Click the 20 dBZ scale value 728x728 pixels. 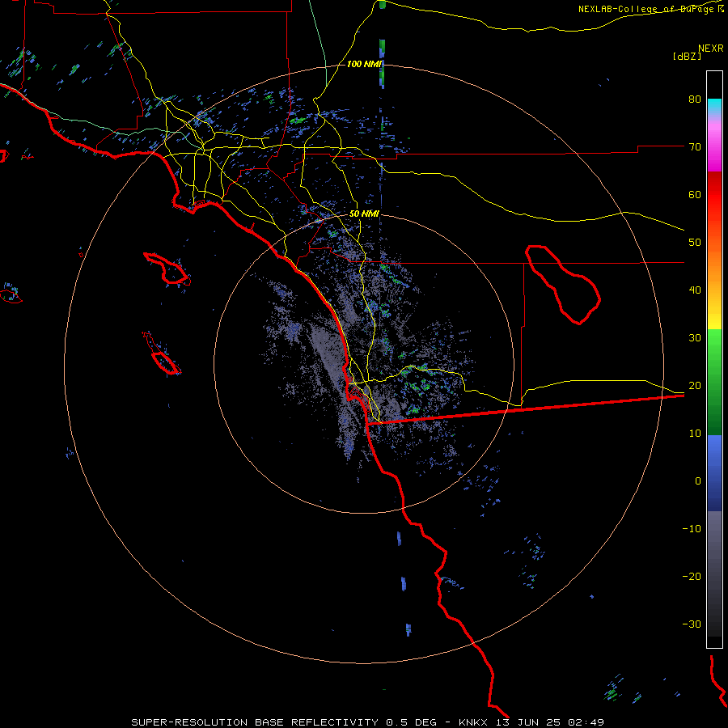(695, 386)
